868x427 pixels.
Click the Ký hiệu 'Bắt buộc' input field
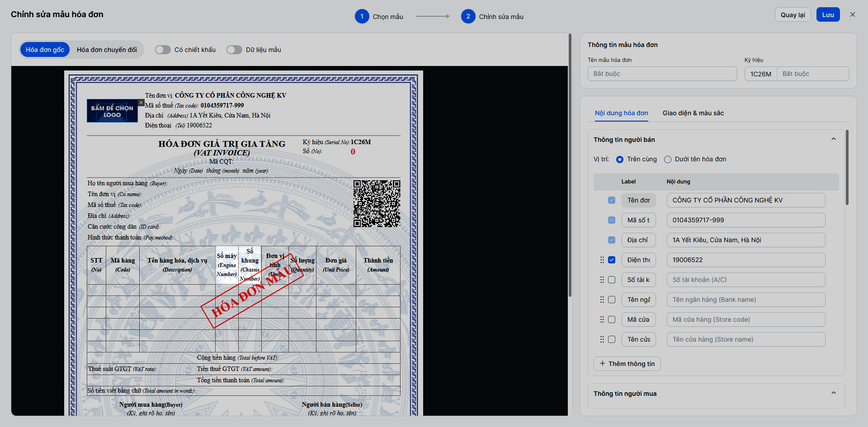point(813,74)
